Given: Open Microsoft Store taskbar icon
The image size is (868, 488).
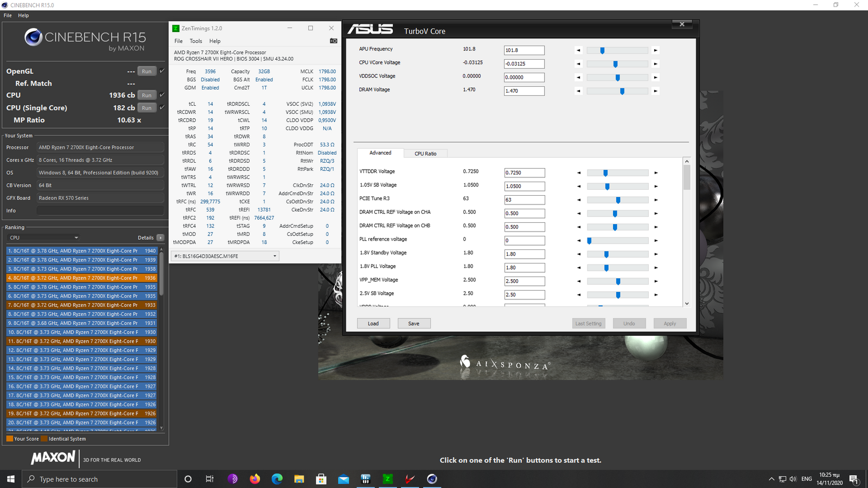Looking at the screenshot, I should (x=321, y=479).
